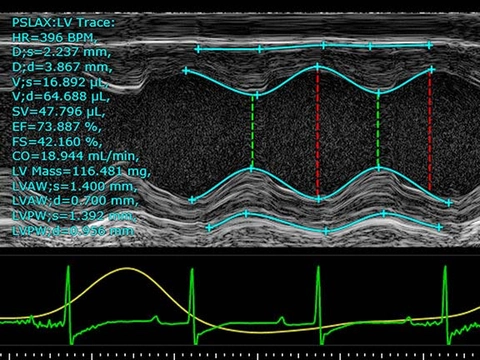Click the first green dashed systolic line

pyautogui.click(x=252, y=131)
